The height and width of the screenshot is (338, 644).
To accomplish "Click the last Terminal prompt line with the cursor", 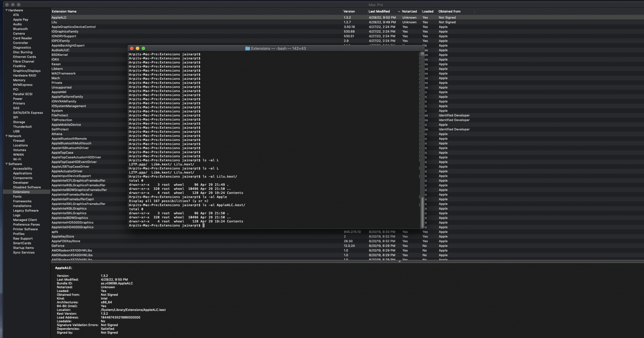I will [167, 226].
